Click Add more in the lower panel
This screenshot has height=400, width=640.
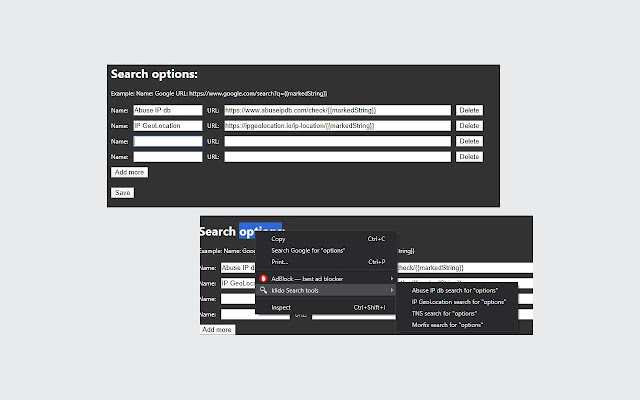coord(217,329)
